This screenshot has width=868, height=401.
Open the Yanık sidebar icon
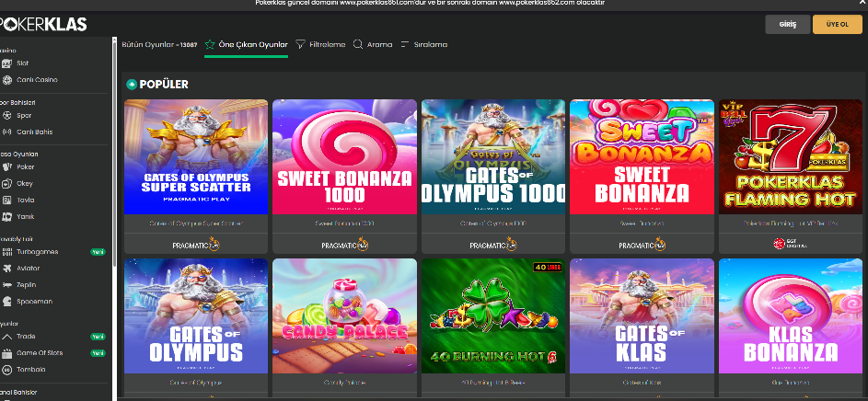[x=6, y=217]
